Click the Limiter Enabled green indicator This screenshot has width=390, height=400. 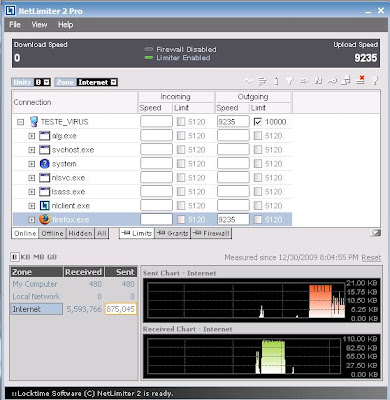(x=149, y=58)
